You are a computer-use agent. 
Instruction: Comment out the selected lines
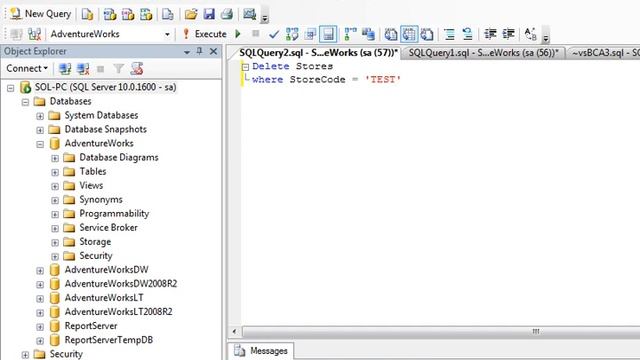[x=449, y=34]
